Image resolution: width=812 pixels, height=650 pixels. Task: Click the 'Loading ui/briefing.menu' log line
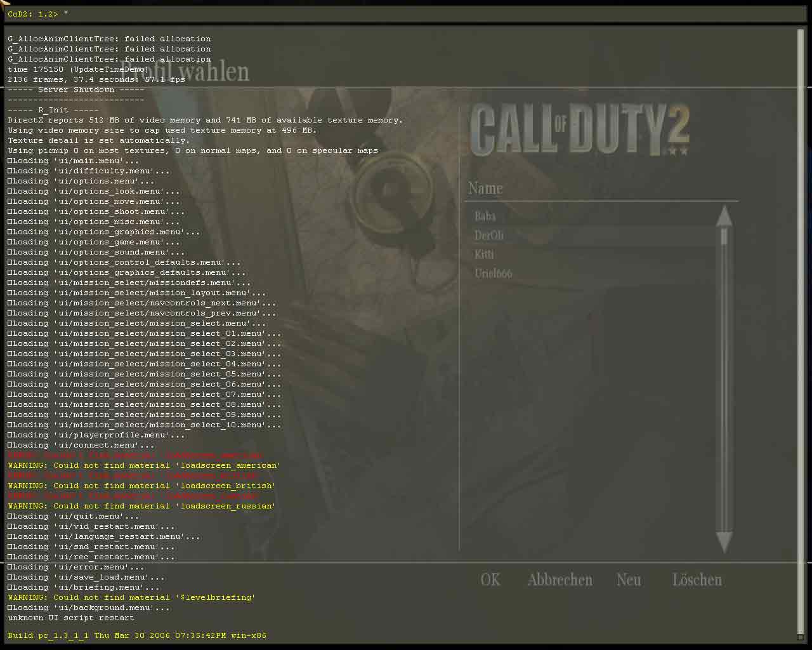[84, 587]
